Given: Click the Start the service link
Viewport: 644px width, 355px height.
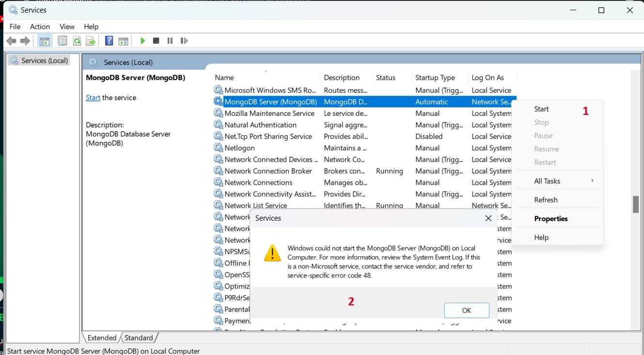Looking at the screenshot, I should pyautogui.click(x=93, y=98).
